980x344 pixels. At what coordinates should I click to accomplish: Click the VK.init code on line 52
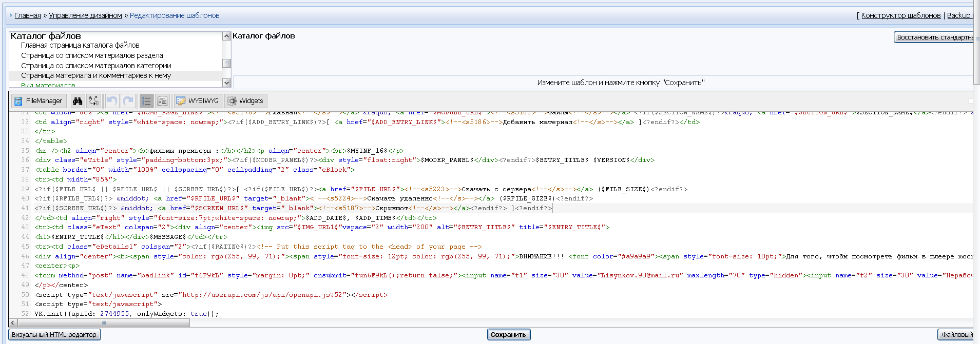126,314
